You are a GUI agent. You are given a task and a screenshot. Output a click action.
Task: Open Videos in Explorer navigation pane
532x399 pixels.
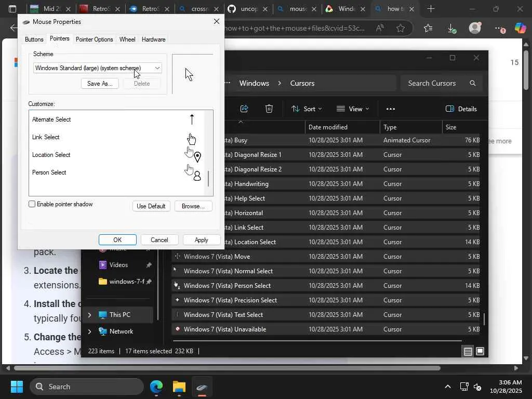click(119, 265)
